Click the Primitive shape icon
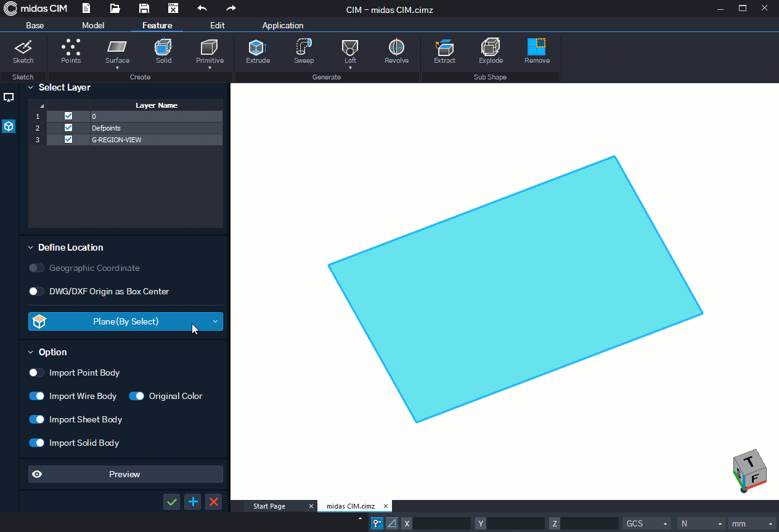The width and height of the screenshot is (779, 532). 210,47
